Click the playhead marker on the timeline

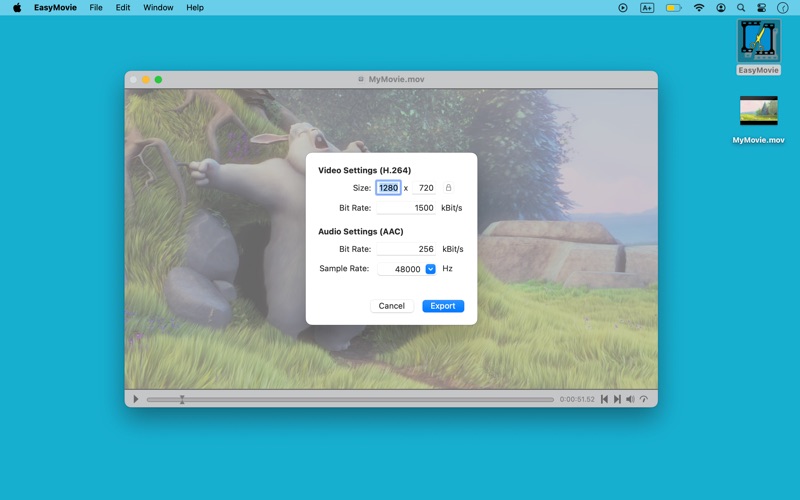[182, 399]
